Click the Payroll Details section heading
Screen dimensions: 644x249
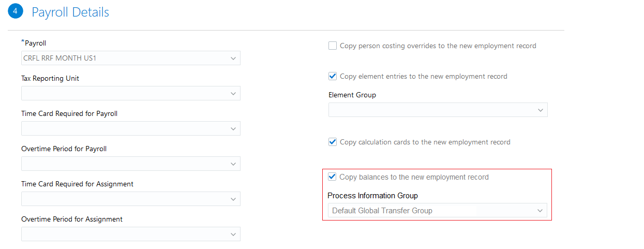pyautogui.click(x=70, y=12)
